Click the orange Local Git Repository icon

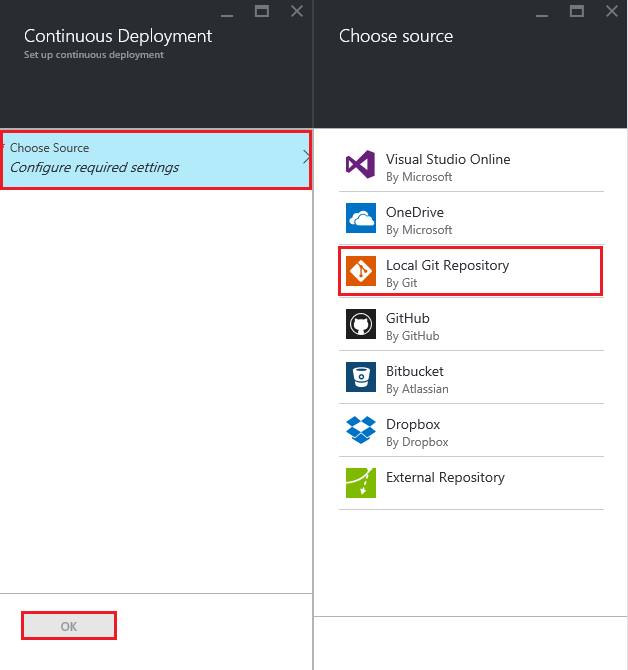(x=361, y=271)
